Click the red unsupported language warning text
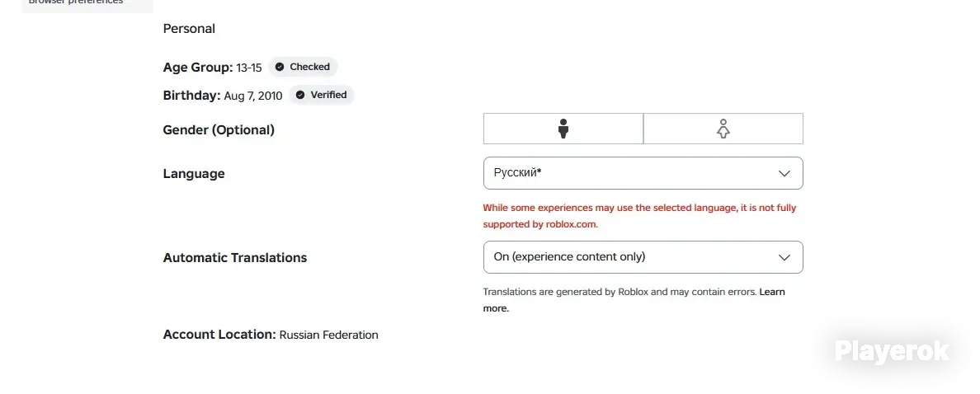This screenshot has width=980, height=394. click(639, 216)
